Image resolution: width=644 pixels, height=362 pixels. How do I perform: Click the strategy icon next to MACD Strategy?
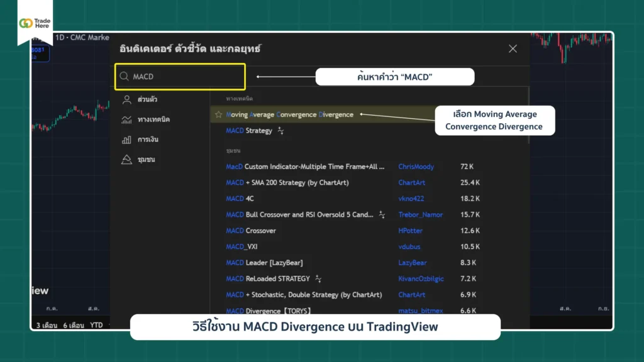(280, 131)
